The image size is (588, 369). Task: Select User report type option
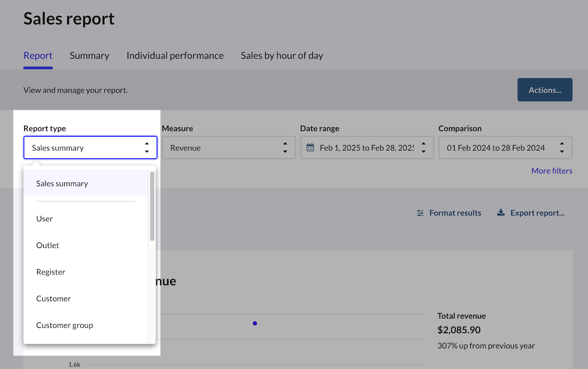pyautogui.click(x=45, y=219)
